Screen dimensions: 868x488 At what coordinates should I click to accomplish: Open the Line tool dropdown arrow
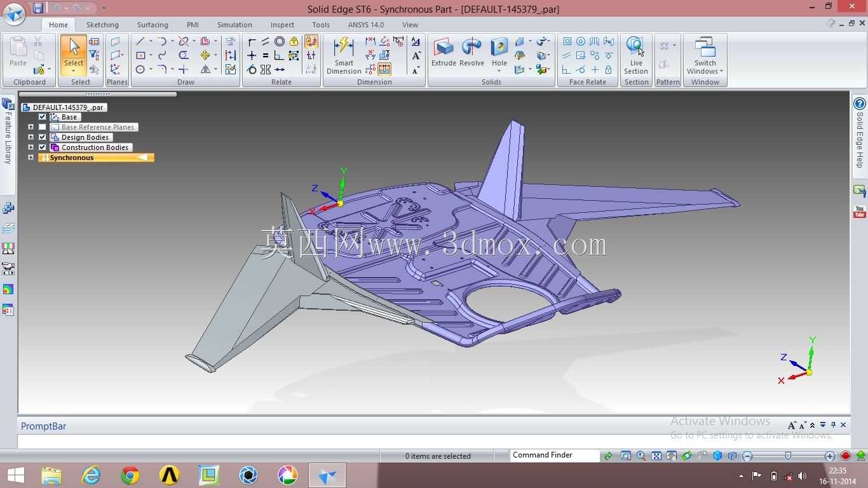pyautogui.click(x=151, y=41)
